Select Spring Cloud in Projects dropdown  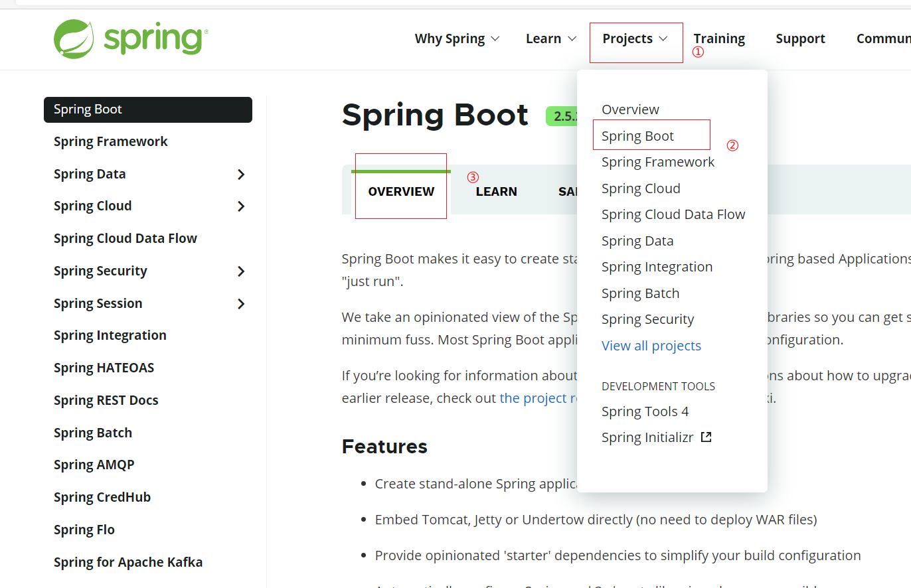(x=641, y=188)
